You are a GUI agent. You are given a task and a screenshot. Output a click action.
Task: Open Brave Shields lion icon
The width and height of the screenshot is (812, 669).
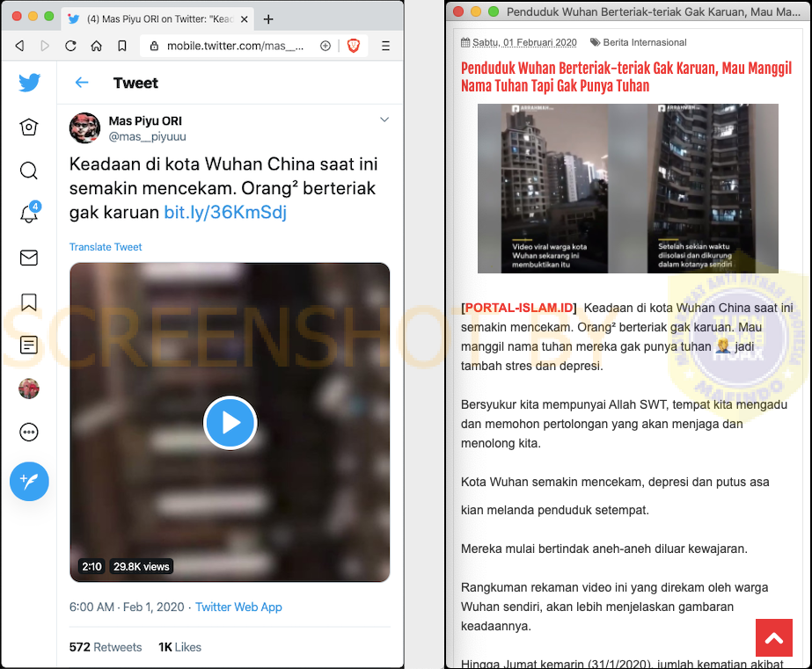pyautogui.click(x=354, y=46)
